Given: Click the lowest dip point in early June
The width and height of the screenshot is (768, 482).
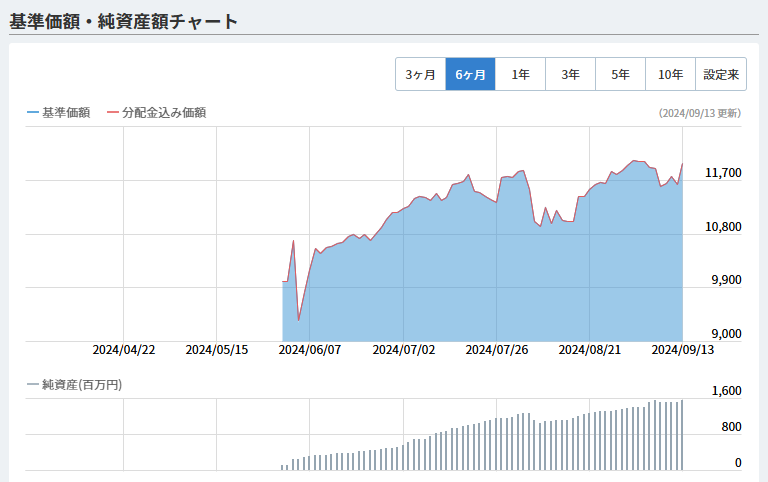Looking at the screenshot, I should point(299,321).
